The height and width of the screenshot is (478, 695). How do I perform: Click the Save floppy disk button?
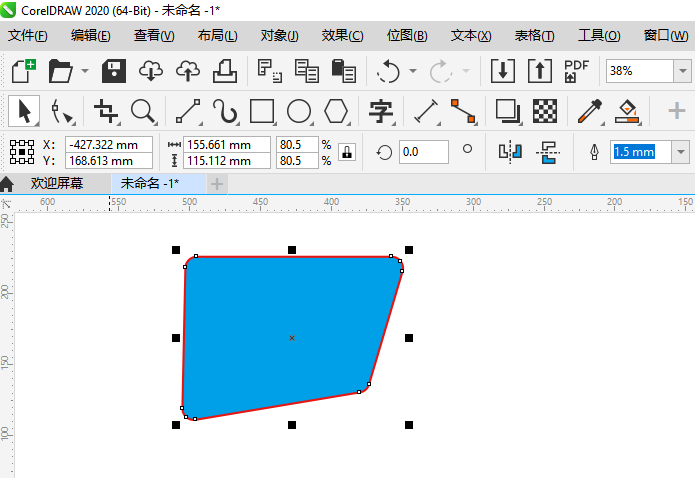(114, 71)
